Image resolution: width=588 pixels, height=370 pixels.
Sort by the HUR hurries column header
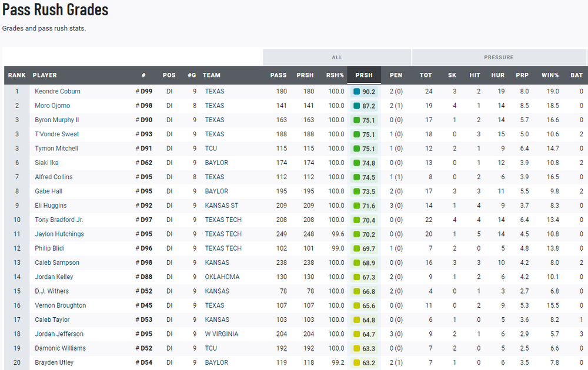497,75
